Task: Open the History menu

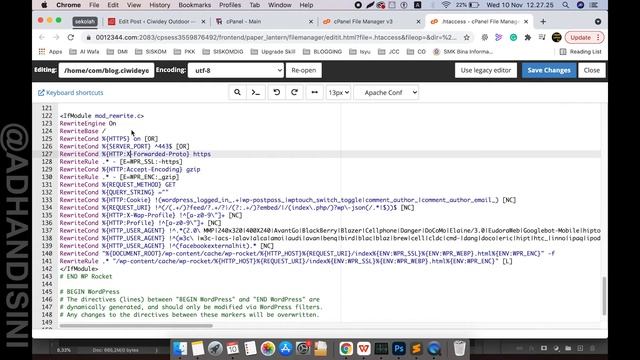Action: pyautogui.click(x=160, y=5)
